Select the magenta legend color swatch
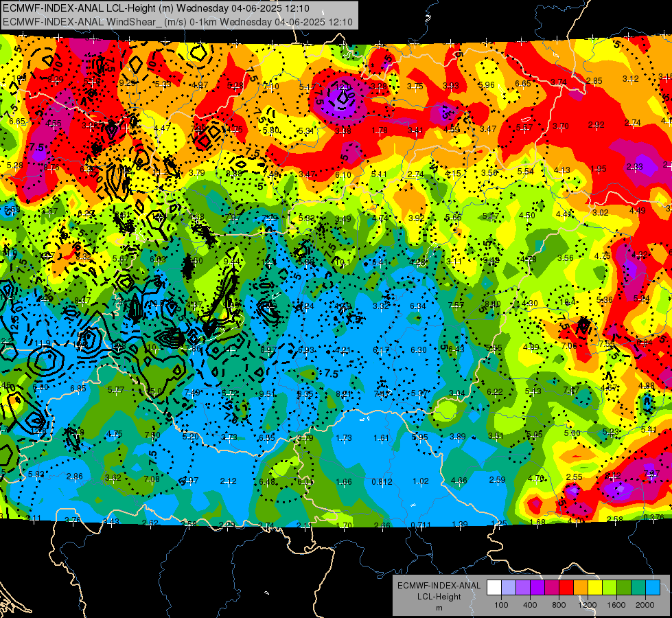Image resolution: width=672 pixels, height=618 pixels. point(552,588)
